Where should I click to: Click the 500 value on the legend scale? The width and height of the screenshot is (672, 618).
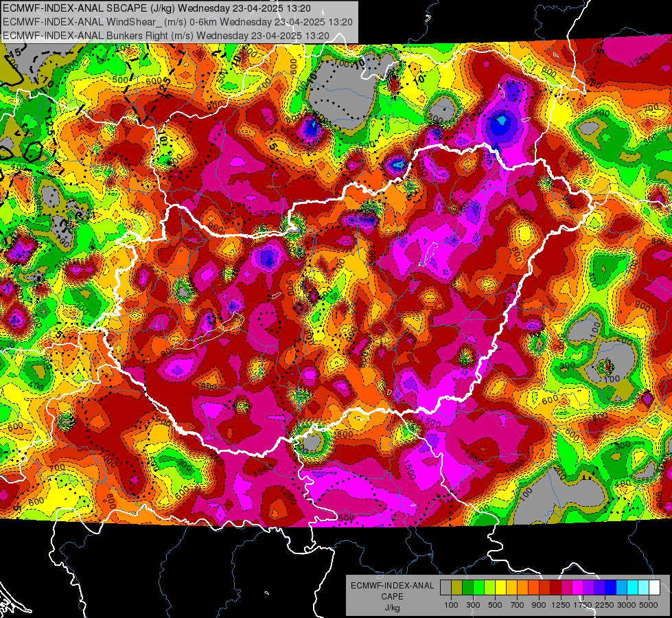point(495,605)
